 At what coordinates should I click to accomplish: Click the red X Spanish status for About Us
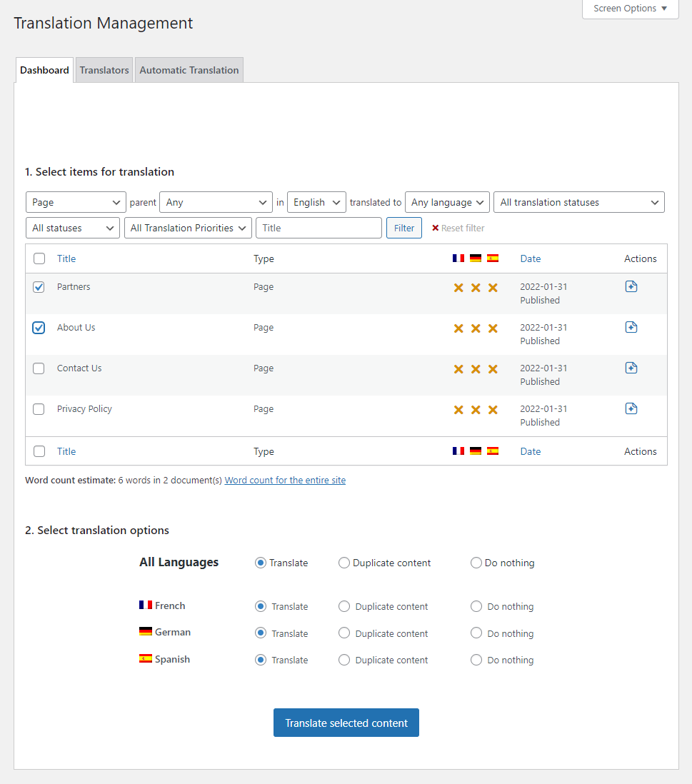(492, 328)
